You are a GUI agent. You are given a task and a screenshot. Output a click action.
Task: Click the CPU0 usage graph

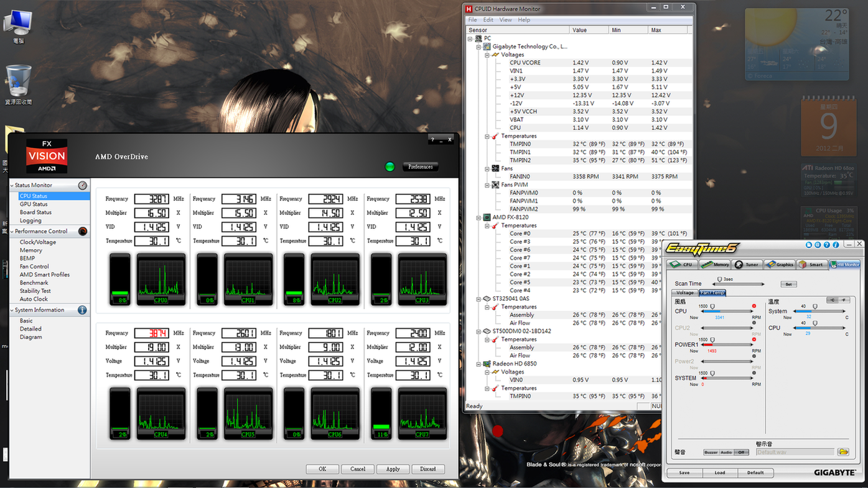click(x=161, y=279)
